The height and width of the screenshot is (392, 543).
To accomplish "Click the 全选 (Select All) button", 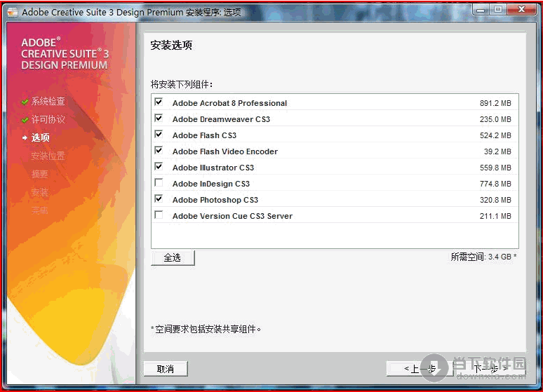I will pos(173,257).
